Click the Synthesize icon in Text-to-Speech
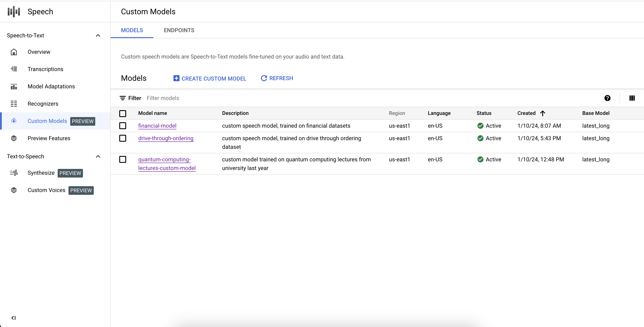This screenshot has height=327, width=644. pyautogui.click(x=14, y=173)
